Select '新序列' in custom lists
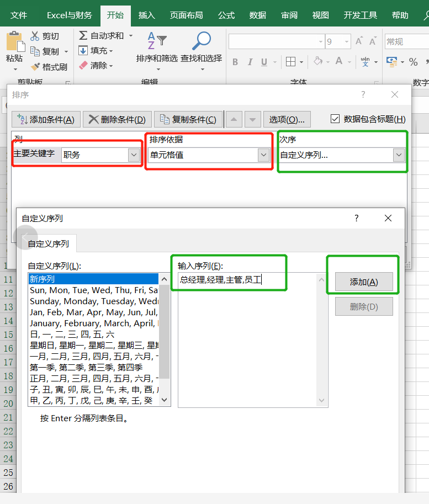Image resolution: width=429 pixels, height=504 pixels. pyautogui.click(x=93, y=279)
